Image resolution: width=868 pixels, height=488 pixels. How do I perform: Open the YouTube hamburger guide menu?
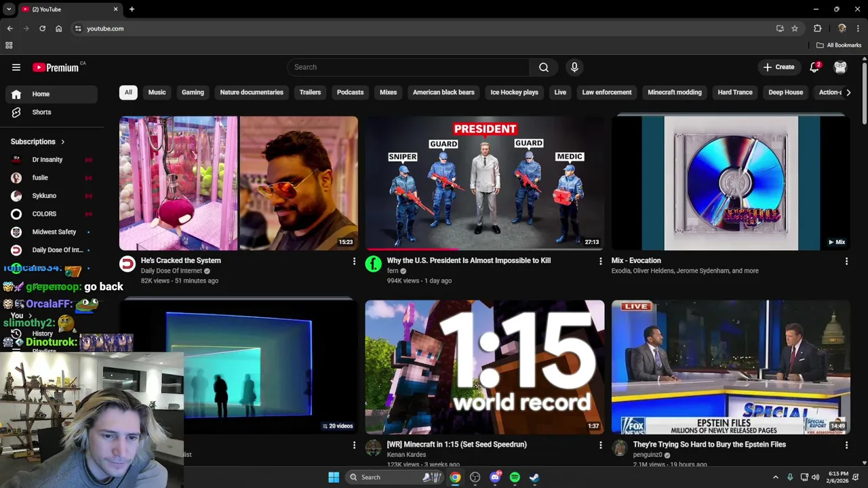[16, 67]
